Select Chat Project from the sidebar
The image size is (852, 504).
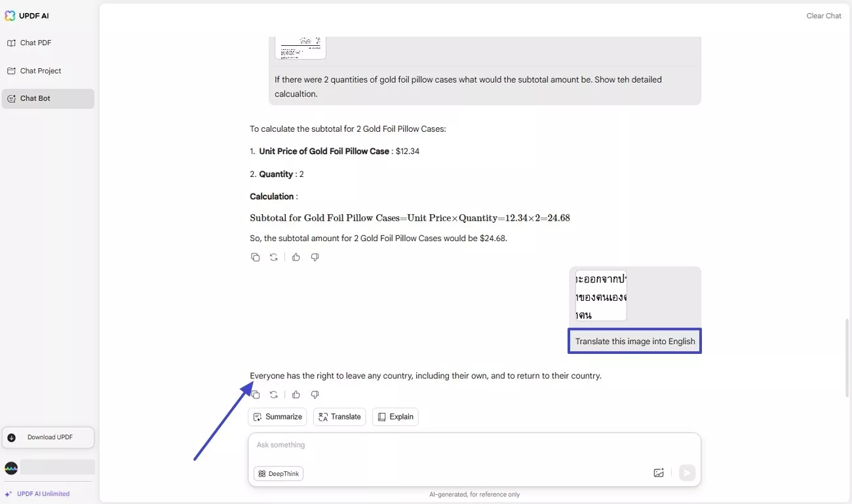(x=40, y=70)
